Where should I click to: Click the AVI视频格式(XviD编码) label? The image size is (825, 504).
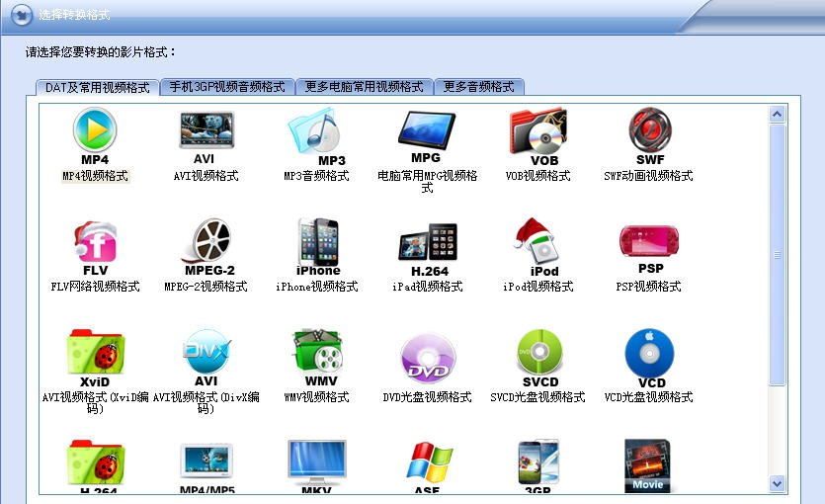[95, 402]
